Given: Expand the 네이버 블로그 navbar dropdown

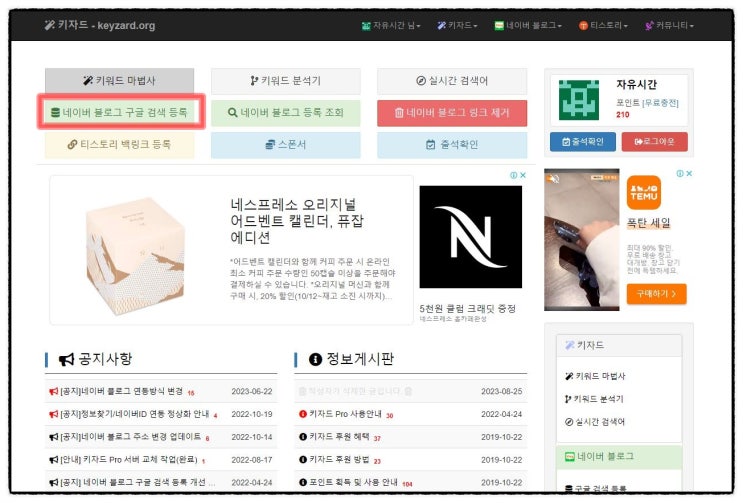Looking at the screenshot, I should [528, 25].
